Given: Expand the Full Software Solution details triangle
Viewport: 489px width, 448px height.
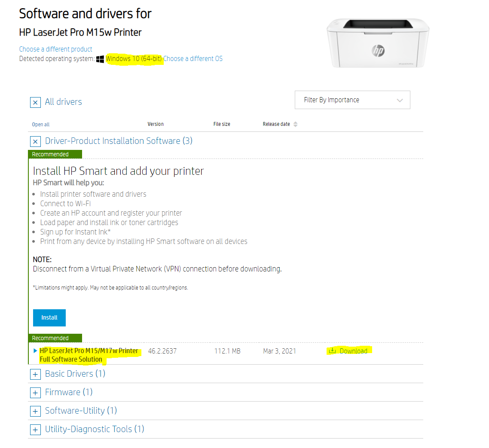Looking at the screenshot, I should (x=35, y=350).
